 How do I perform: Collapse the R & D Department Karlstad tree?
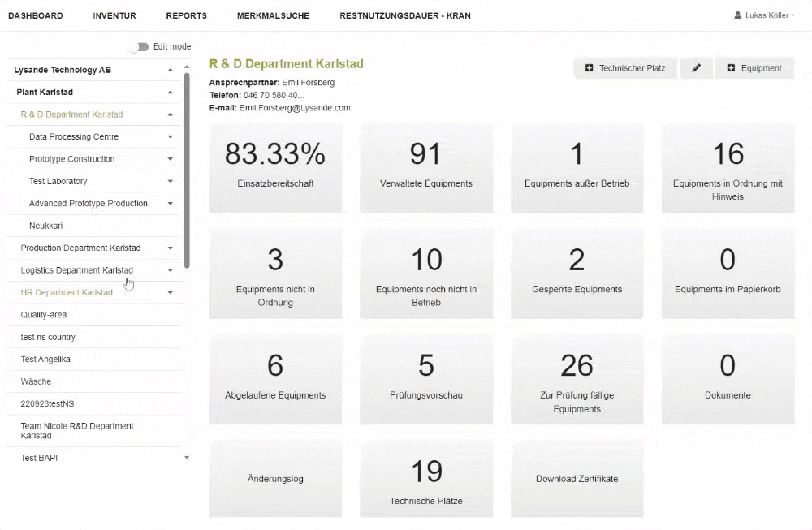point(171,115)
